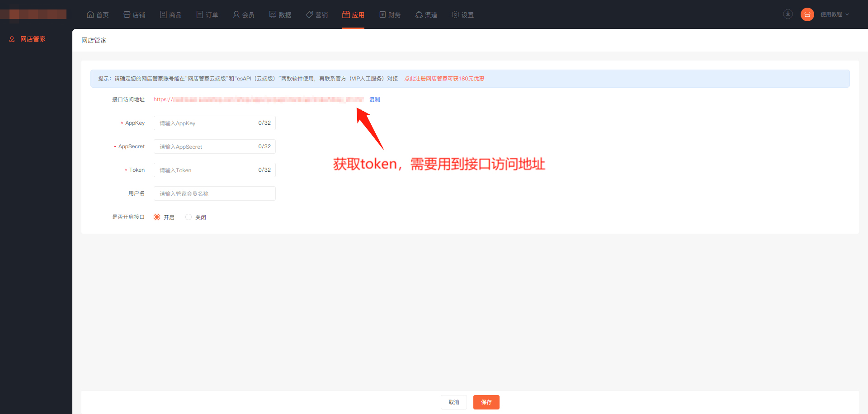The image size is (868, 414).
Task: Open the 财务 menu tab
Action: [x=390, y=14]
